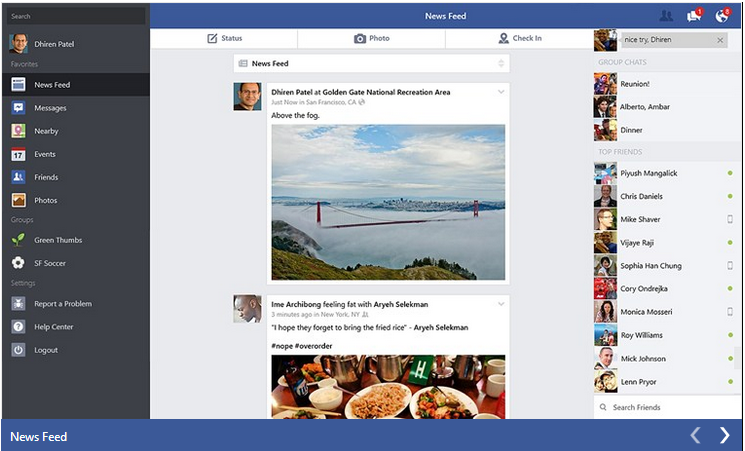
Task: Click Messages icon in sidebar
Action: [x=19, y=108]
